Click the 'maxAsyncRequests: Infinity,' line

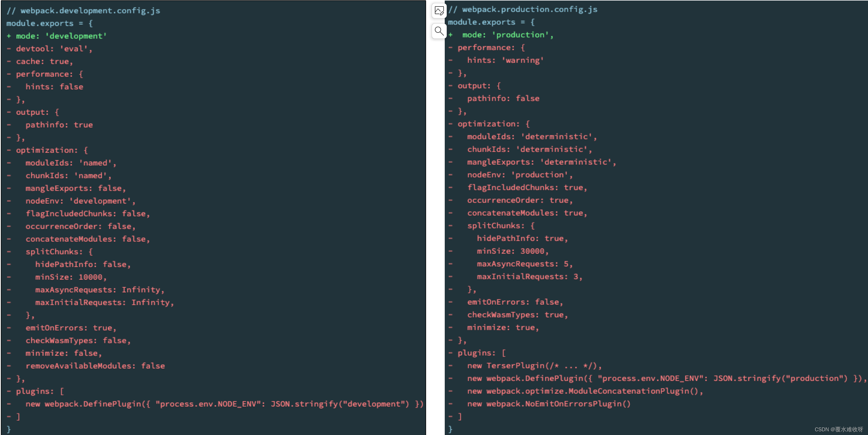pyautogui.click(x=100, y=290)
